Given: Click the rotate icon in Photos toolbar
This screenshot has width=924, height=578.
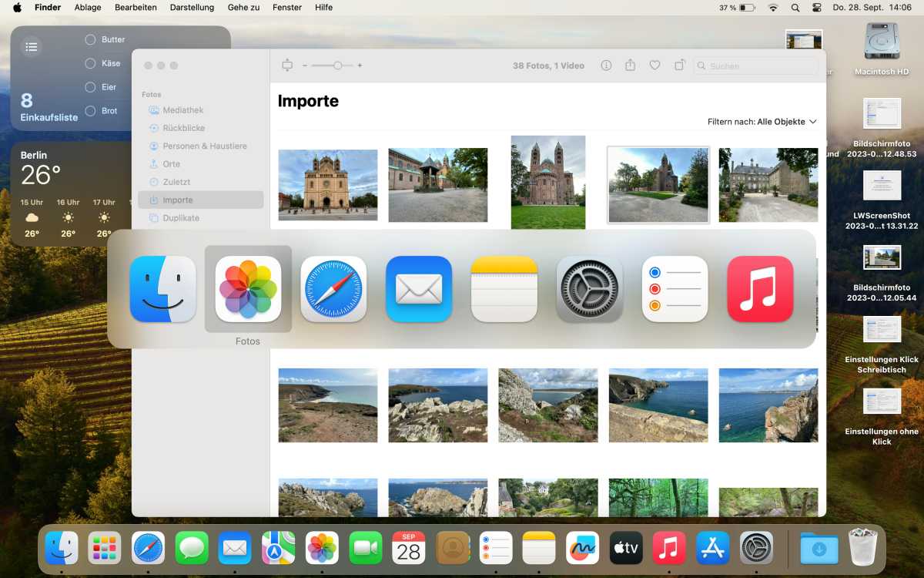Looking at the screenshot, I should (x=679, y=66).
